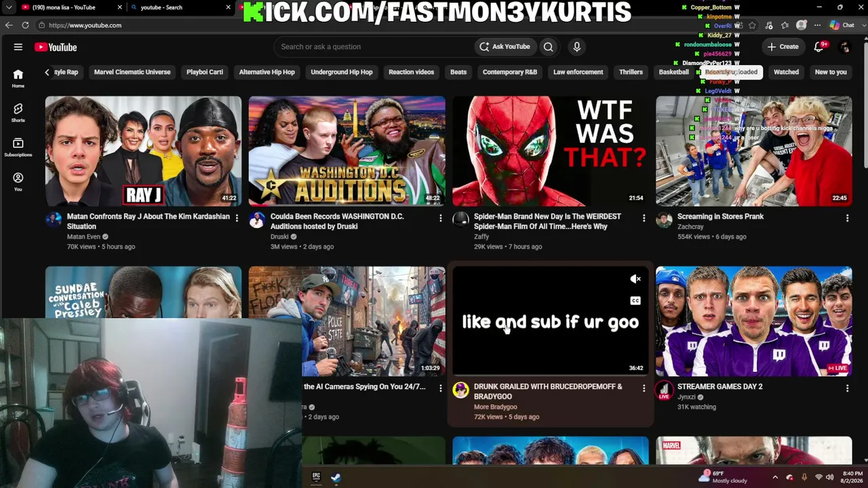Open the Coulda Been Records WASHINGTON D.C. title
The width and height of the screenshot is (868, 488).
coord(337,221)
